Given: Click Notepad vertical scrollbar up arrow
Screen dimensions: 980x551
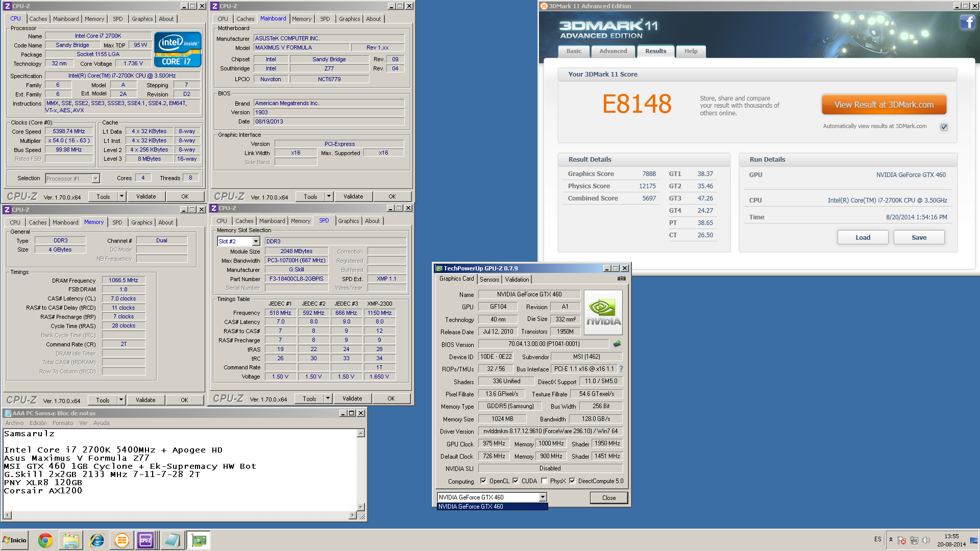Looking at the screenshot, I should click(x=361, y=433).
